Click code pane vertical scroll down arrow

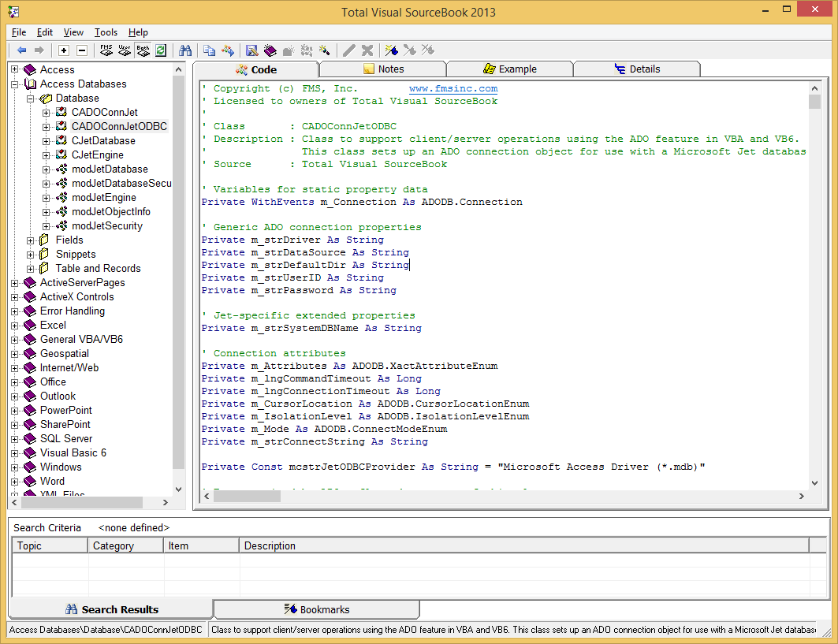point(814,482)
